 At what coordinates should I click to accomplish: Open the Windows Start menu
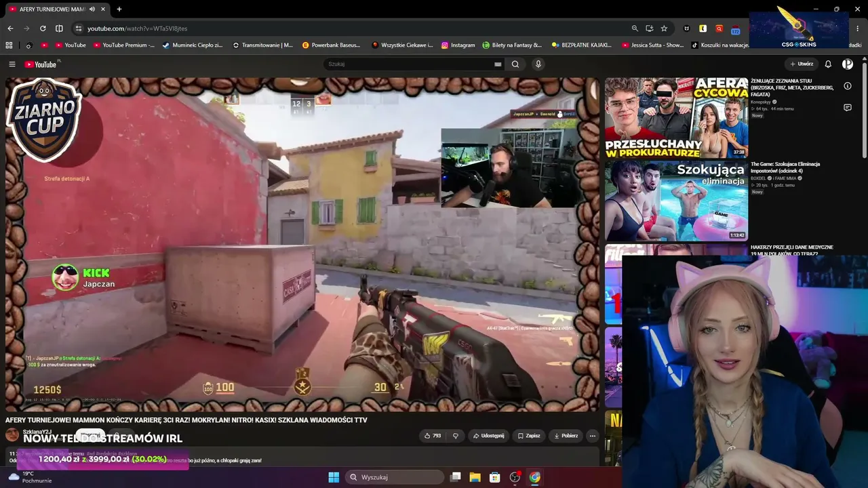tap(334, 477)
